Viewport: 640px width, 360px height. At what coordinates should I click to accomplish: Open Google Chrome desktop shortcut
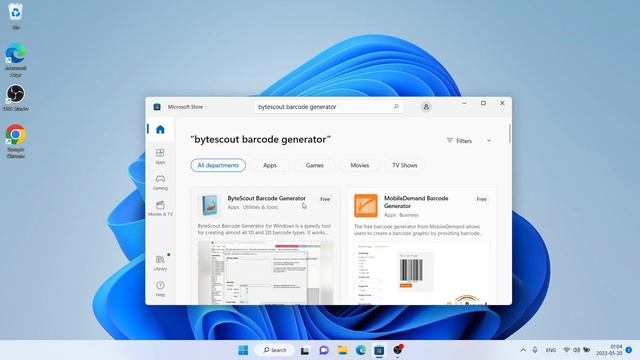point(16,141)
